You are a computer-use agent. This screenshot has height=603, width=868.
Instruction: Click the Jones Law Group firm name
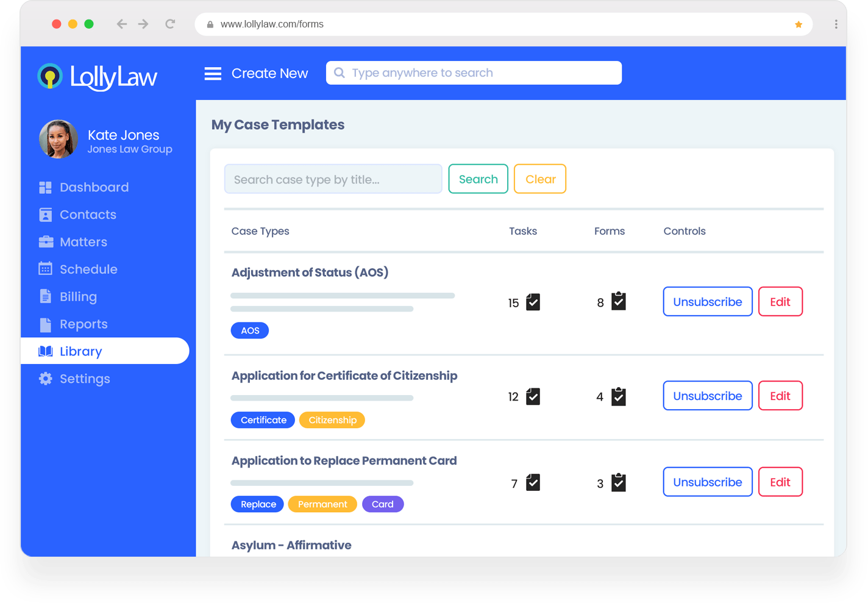point(130,149)
